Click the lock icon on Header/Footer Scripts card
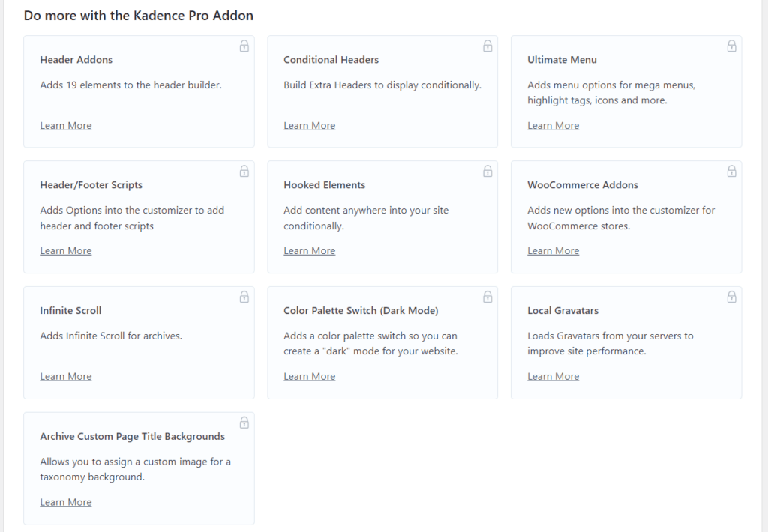 [x=244, y=171]
